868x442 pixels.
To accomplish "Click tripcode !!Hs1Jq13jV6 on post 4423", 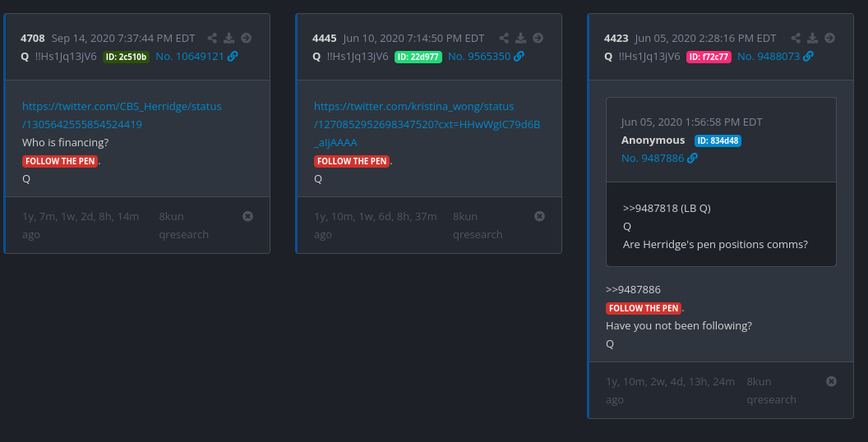I will [649, 57].
